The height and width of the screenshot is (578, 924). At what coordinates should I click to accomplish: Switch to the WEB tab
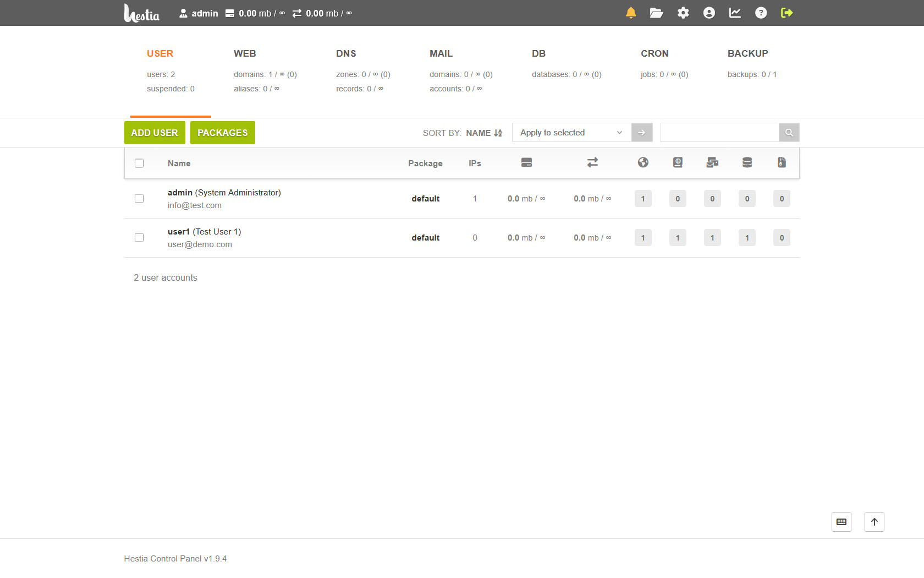click(245, 53)
